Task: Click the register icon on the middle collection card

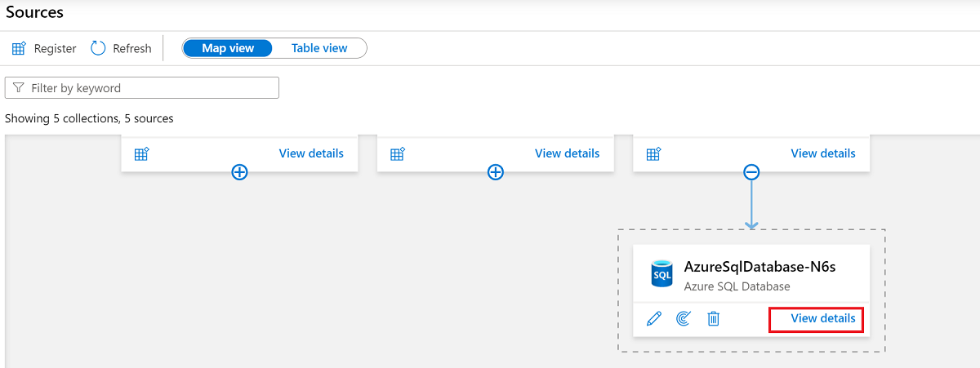Action: click(398, 153)
